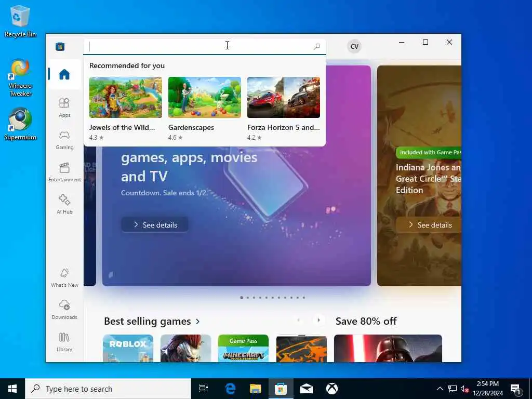Go to the Gaming section

(x=64, y=140)
